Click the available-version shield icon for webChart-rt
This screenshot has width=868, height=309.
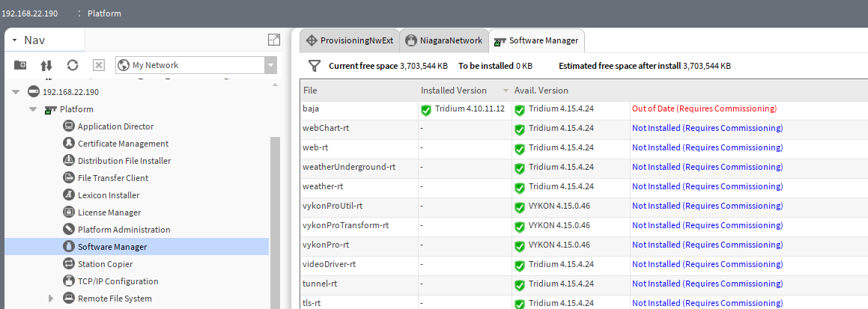519,129
